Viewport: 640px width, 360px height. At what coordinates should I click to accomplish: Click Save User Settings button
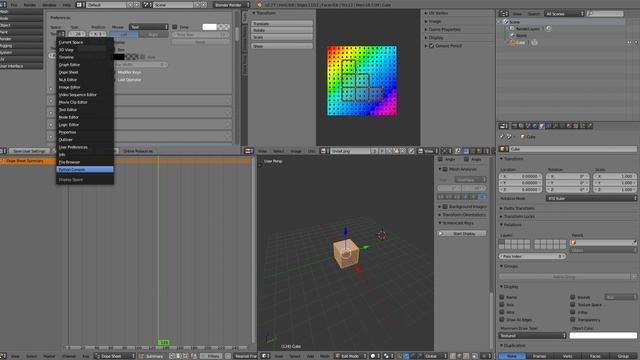coord(29,151)
